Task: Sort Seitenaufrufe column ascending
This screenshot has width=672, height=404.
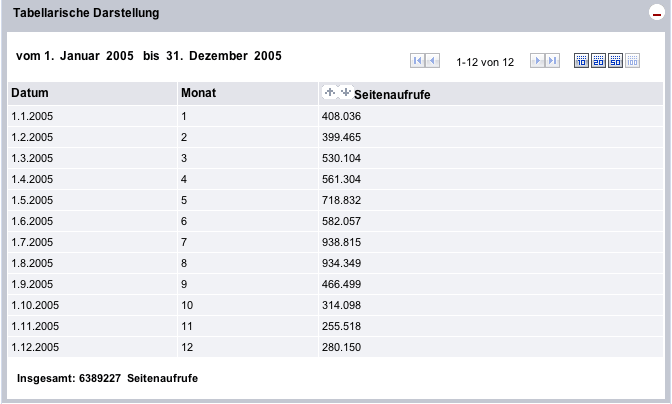Action: (330, 92)
